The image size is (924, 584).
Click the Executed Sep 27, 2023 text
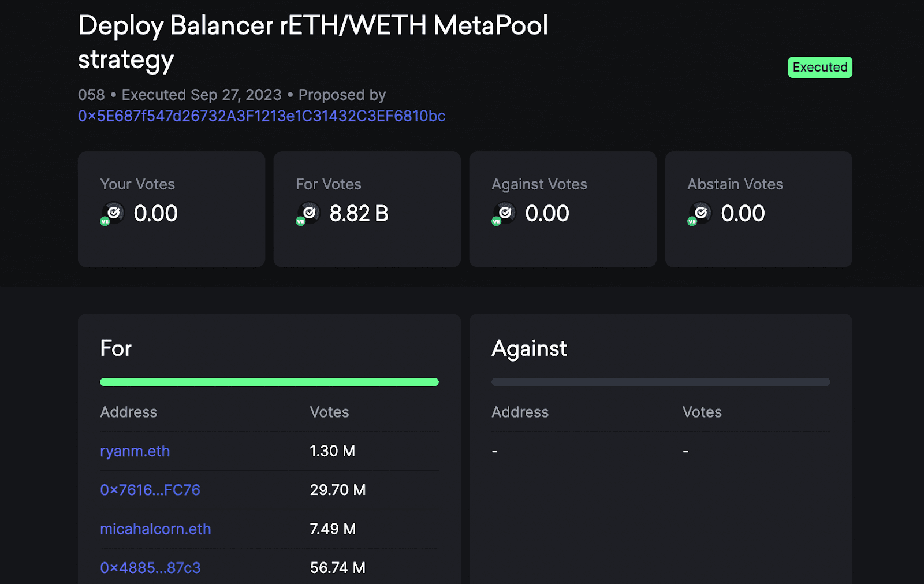pos(202,95)
